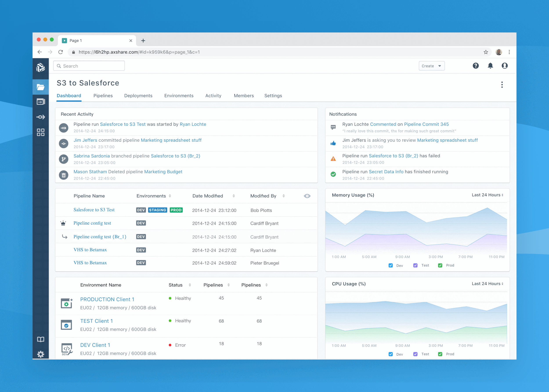Open the user profile icon in header
This screenshot has width=549, height=392.
(505, 66)
